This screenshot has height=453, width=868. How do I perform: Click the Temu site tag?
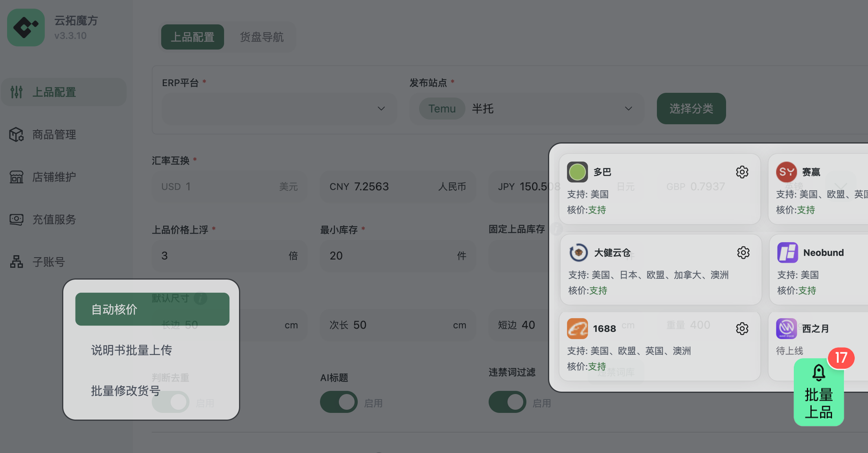click(442, 109)
